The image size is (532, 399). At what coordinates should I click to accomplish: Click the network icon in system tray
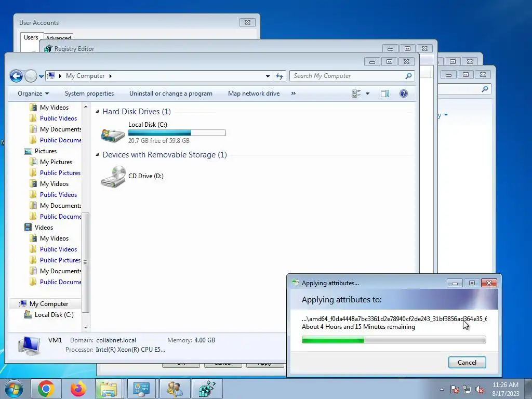[x=467, y=389]
